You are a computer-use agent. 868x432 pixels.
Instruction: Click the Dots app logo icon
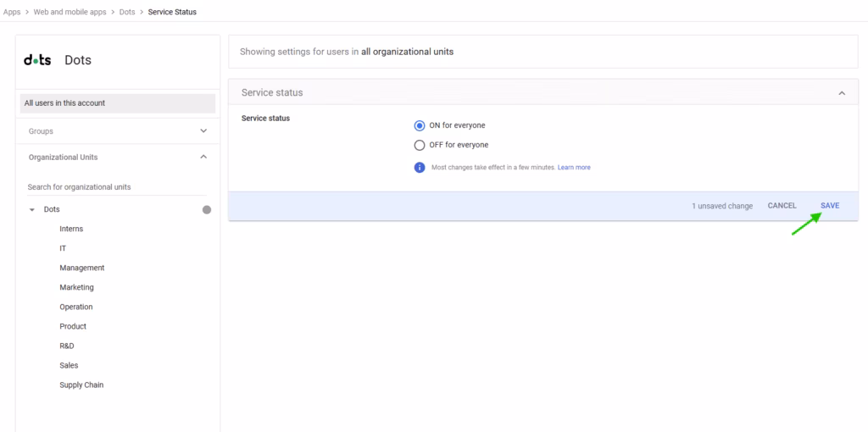[37, 60]
